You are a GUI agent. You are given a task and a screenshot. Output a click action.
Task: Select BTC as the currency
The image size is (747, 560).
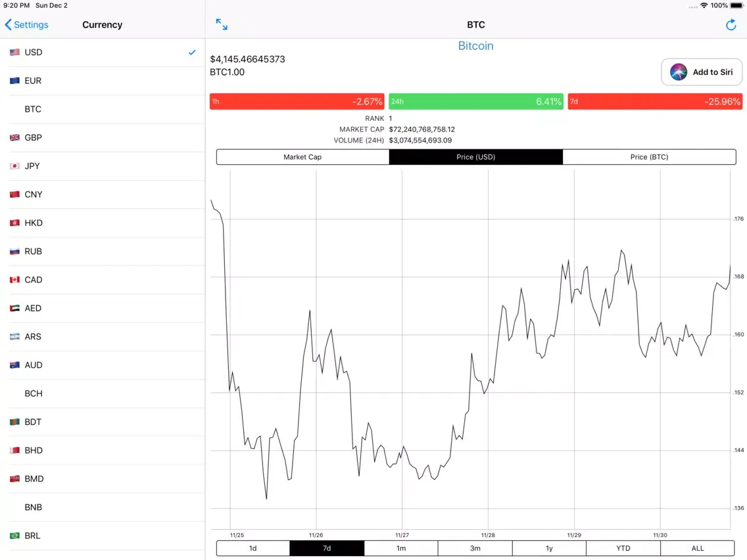(x=103, y=109)
